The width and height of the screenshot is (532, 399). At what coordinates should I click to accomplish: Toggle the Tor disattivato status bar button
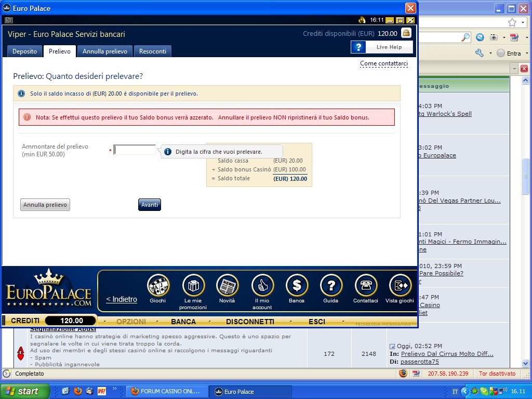497,374
